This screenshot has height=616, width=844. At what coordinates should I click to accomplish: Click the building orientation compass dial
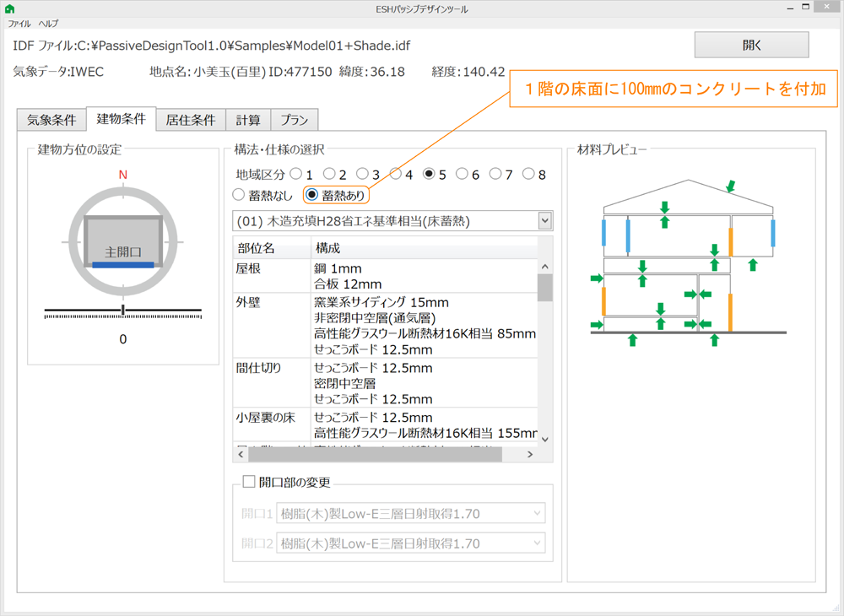click(x=123, y=241)
